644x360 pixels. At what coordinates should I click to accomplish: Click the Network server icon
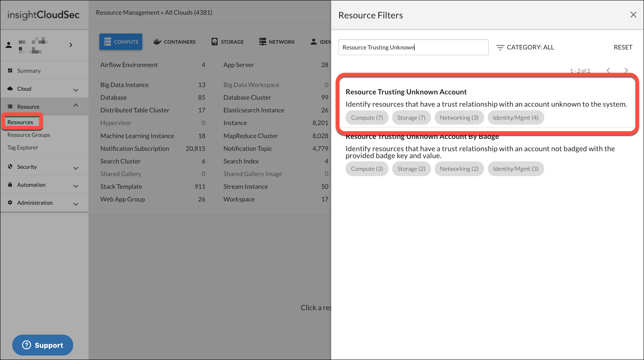[x=263, y=42]
